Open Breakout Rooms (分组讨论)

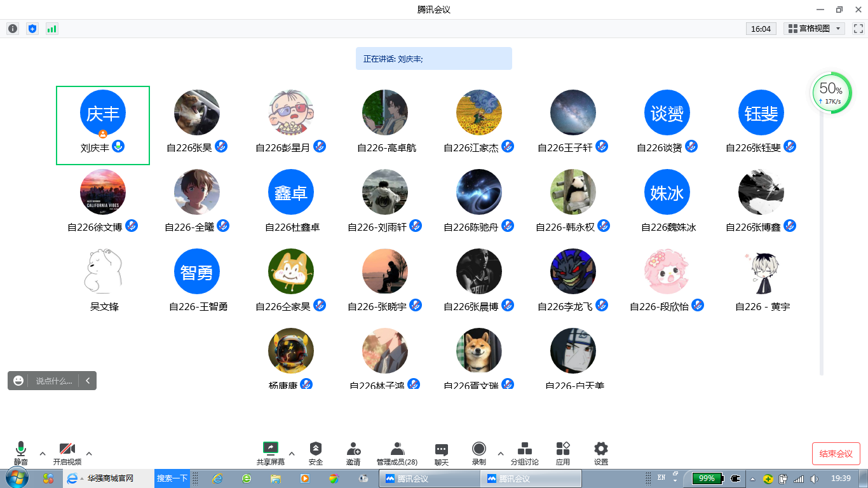click(524, 453)
